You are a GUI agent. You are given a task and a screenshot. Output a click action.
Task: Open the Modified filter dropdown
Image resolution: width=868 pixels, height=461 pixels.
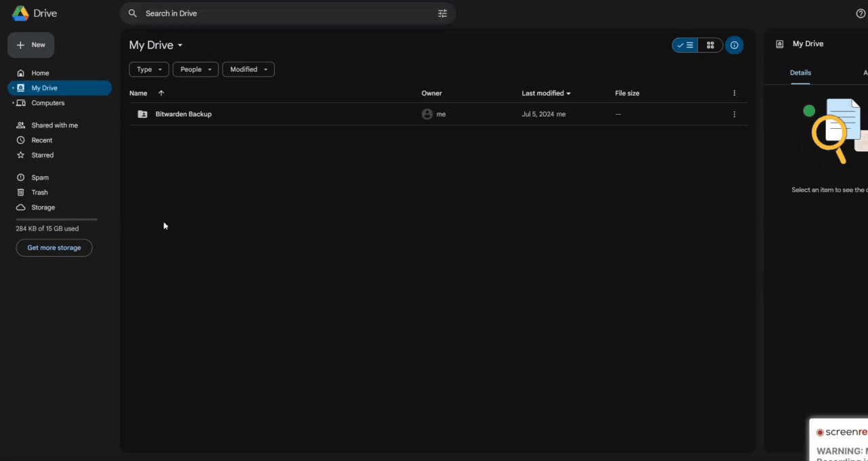248,69
